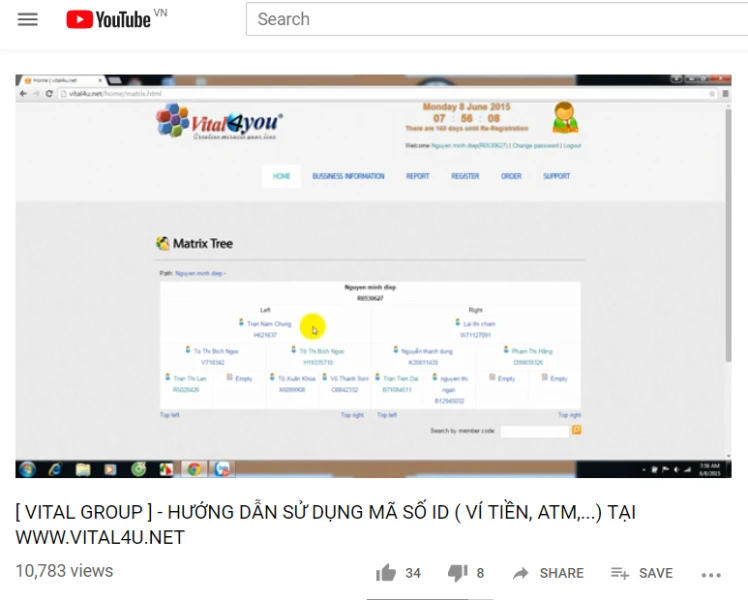Click the orange member search icon

[x=576, y=430]
